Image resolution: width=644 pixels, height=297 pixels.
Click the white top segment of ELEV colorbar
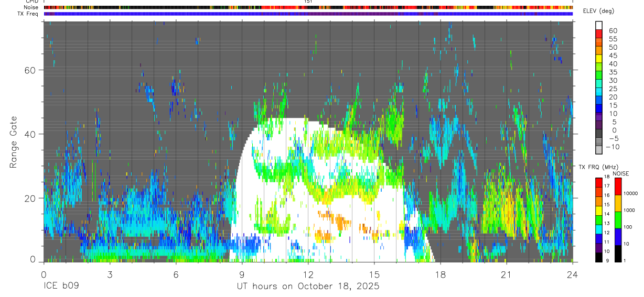click(x=599, y=25)
